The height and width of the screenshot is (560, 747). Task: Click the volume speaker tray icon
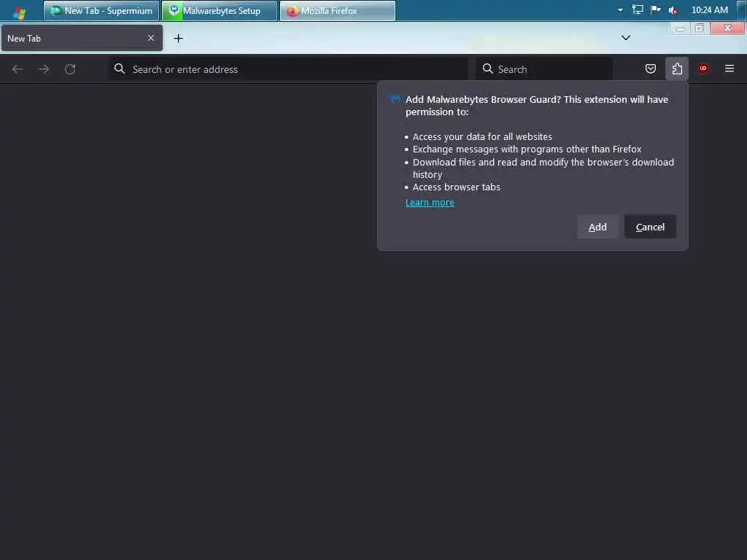(x=673, y=10)
